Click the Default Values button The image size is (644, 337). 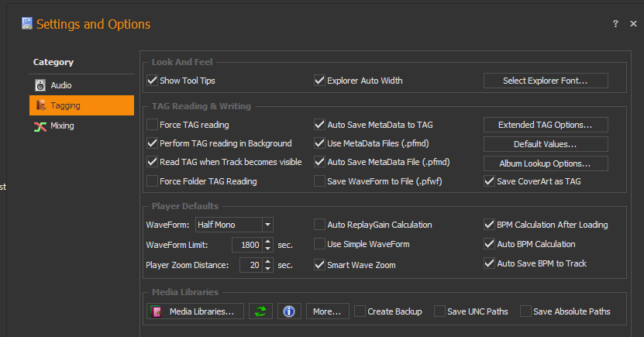[x=546, y=144]
